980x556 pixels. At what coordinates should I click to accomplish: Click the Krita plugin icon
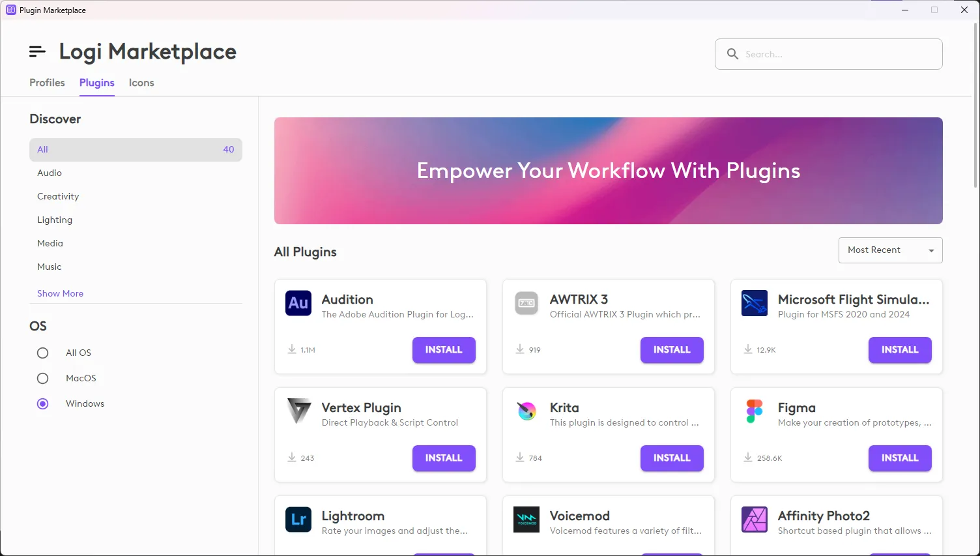coord(526,411)
